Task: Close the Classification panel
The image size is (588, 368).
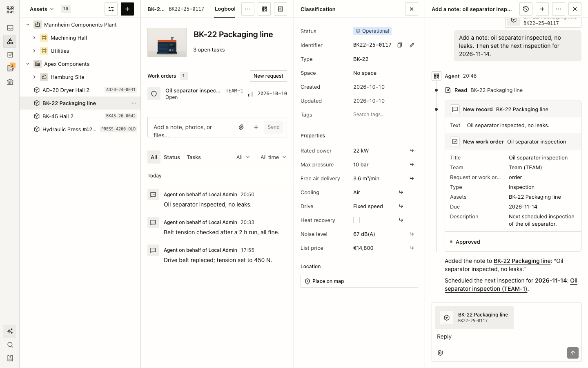Action: pyautogui.click(x=412, y=9)
